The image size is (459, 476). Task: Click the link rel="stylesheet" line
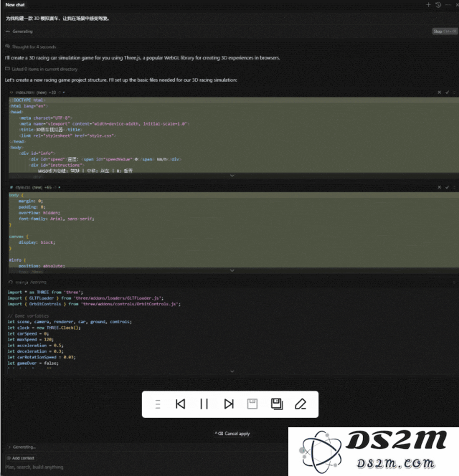coord(67,135)
